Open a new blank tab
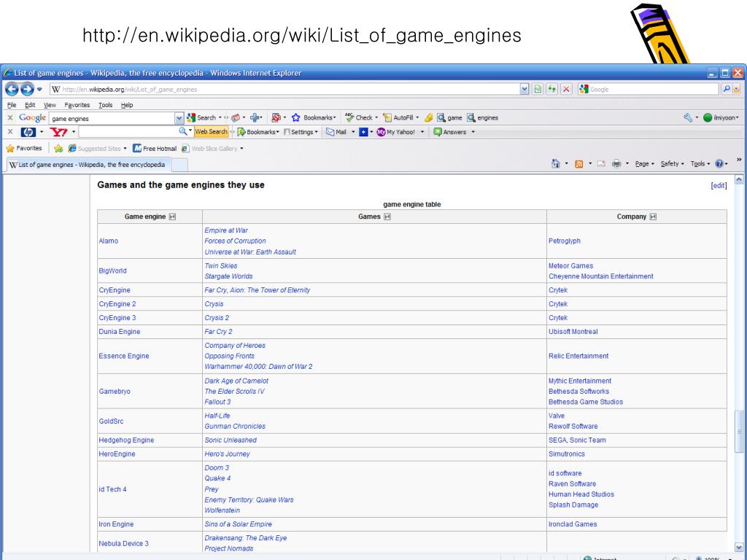 pyautogui.click(x=179, y=166)
